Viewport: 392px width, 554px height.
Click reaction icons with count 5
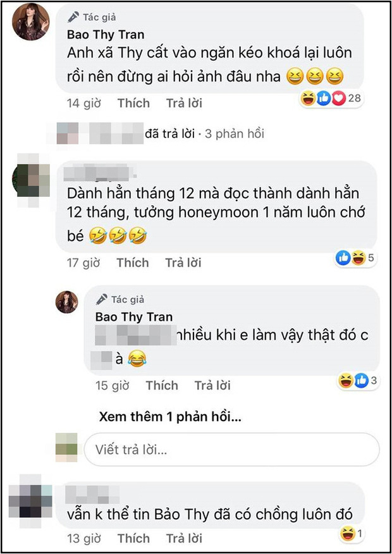[x=355, y=258]
